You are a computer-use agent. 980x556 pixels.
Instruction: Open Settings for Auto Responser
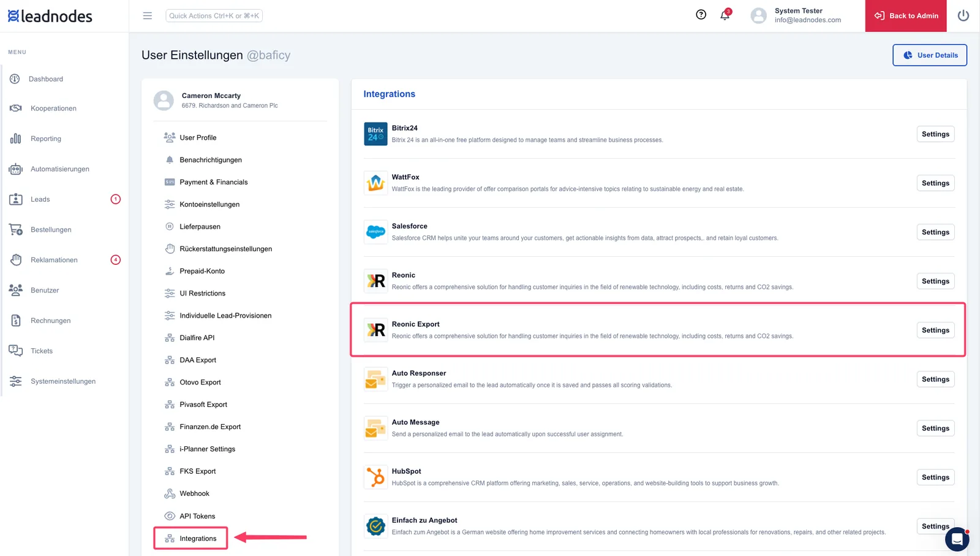click(x=935, y=379)
